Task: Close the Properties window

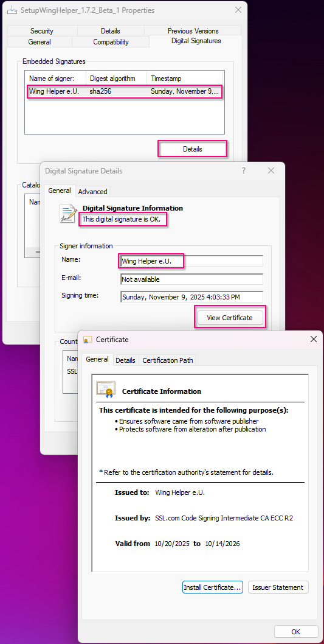Action: 237,10
